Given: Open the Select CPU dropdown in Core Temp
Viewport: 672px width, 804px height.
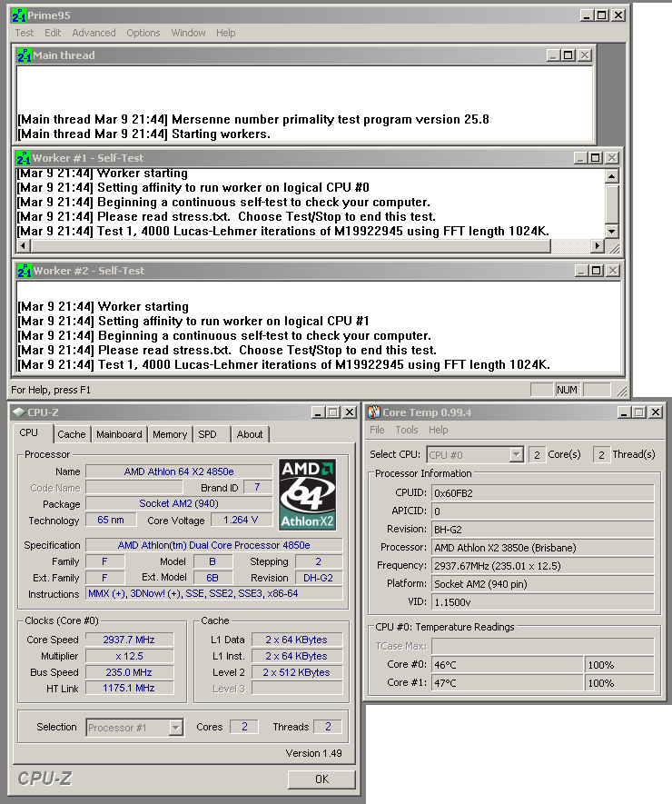Looking at the screenshot, I should [516, 455].
